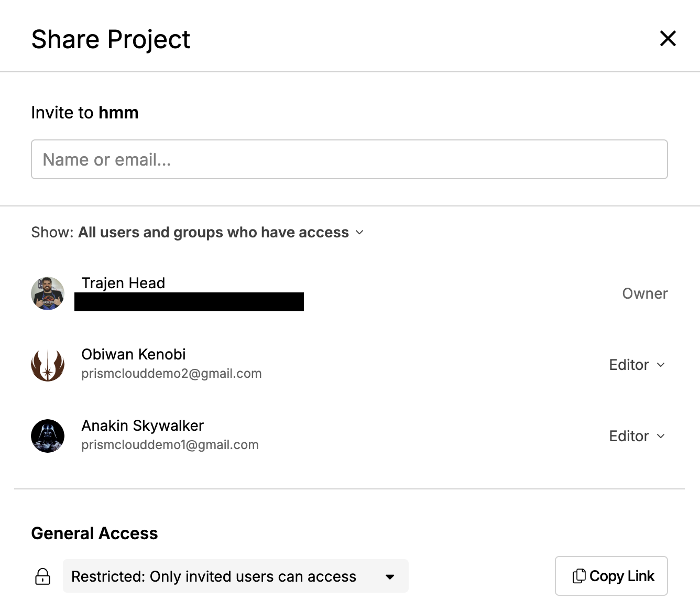Click the Darth Vader avatar for Anakin
The image size is (700, 611).
(x=48, y=436)
